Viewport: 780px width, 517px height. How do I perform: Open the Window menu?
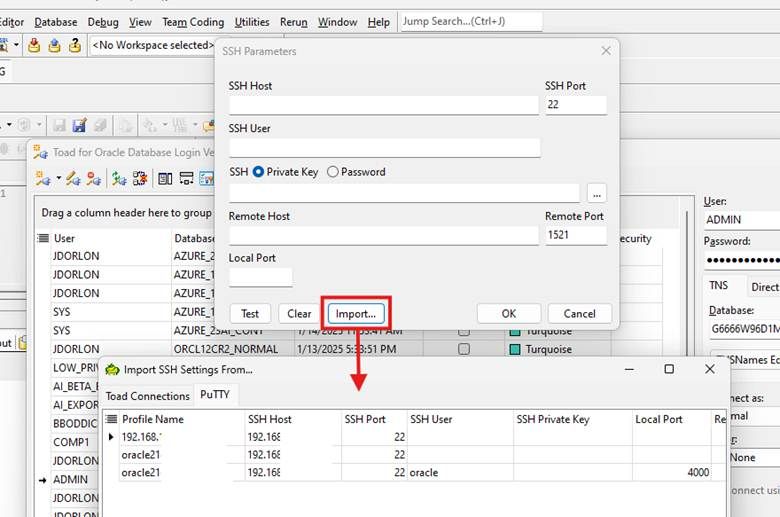point(337,22)
